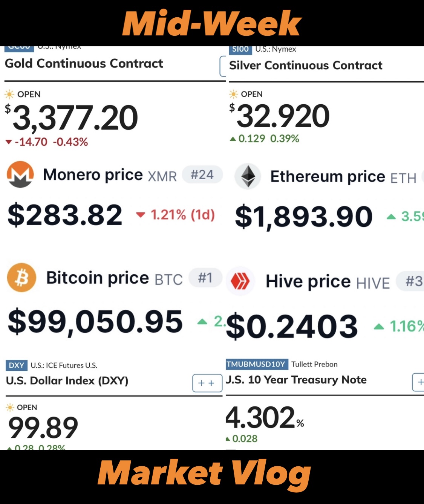
Task: Select the TMUBMUSD10Y ticker badge
Action: [257, 364]
